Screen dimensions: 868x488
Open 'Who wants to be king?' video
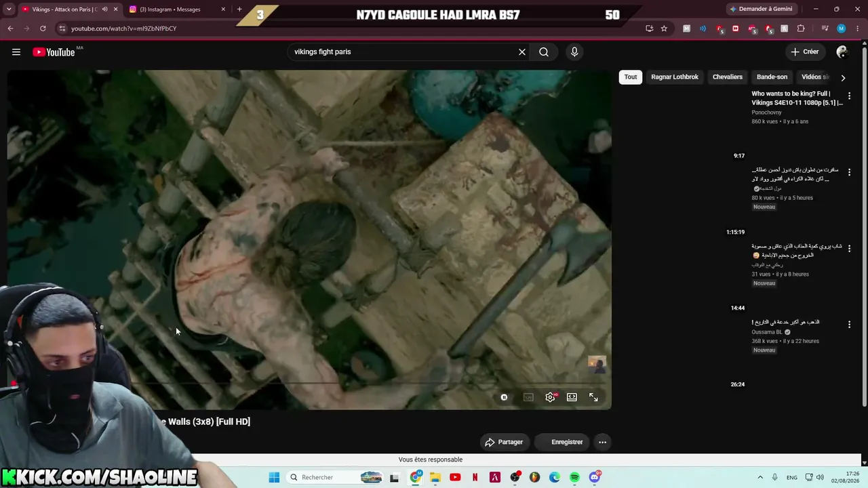click(797, 98)
